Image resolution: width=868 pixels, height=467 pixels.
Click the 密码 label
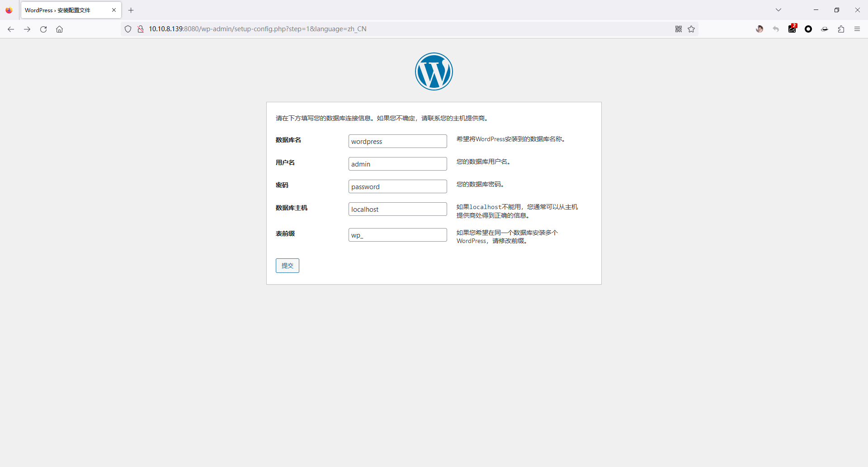pos(282,185)
